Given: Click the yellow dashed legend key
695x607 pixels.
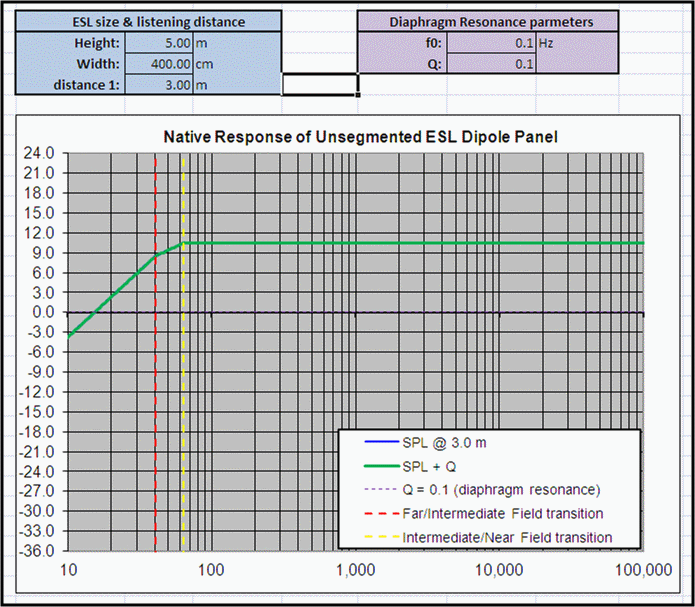Looking at the screenshot, I should [382, 537].
